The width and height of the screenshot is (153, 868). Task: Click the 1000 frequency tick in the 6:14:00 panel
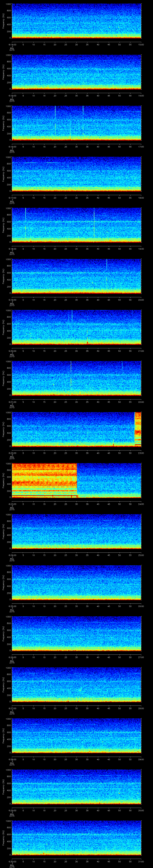click(x=8, y=4)
